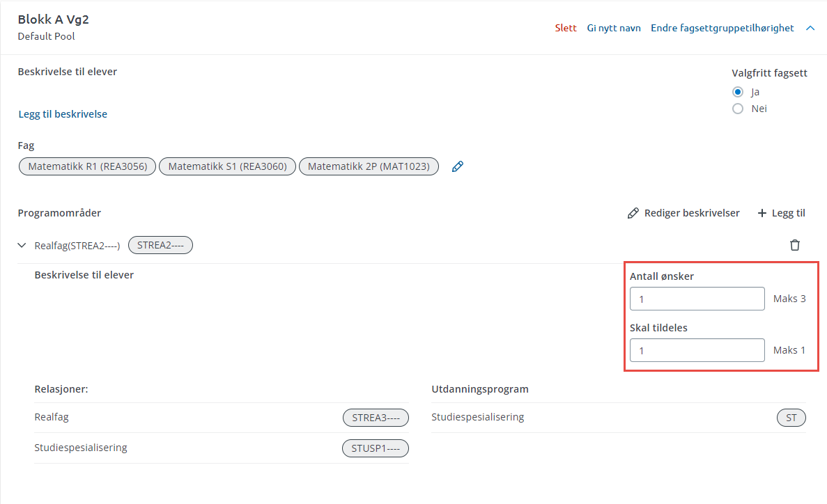
Task: Click the Utdanningsprogram heading
Action: 480,389
